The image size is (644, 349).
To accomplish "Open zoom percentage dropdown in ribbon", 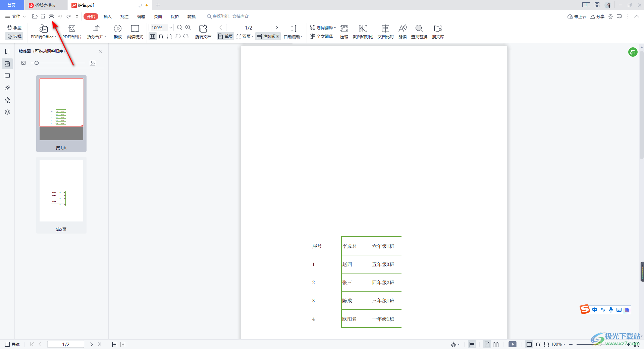I will pyautogui.click(x=170, y=28).
